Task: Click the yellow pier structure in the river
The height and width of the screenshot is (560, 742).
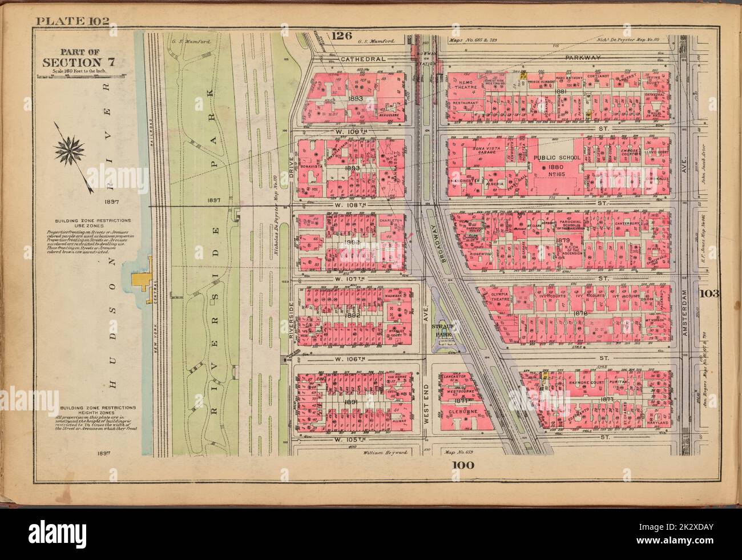Action: pyautogui.click(x=142, y=280)
